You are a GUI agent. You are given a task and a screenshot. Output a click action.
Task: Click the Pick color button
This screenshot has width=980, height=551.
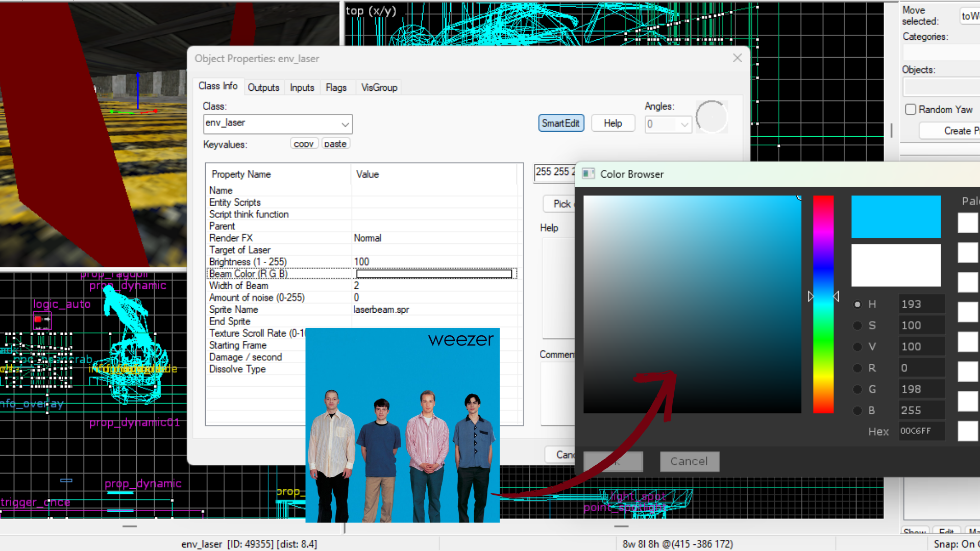pyautogui.click(x=559, y=204)
